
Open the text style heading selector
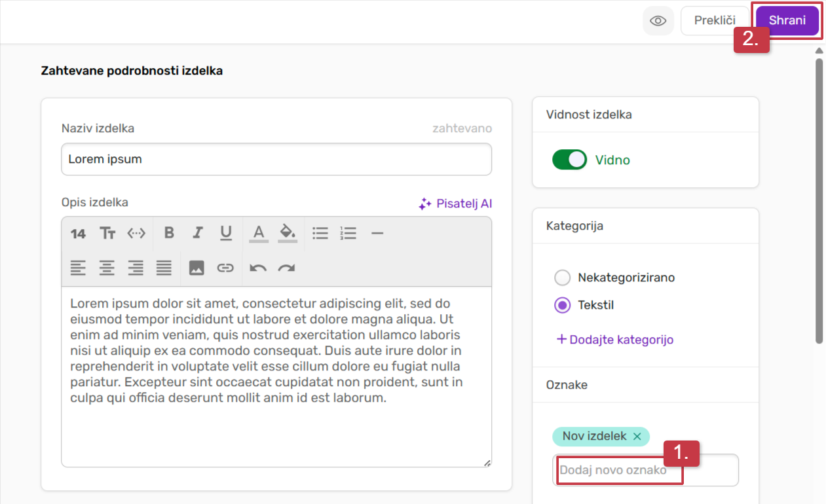coord(107,233)
